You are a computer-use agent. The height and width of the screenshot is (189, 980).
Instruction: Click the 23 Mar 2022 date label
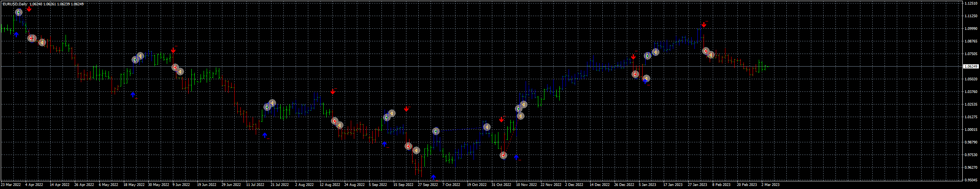(x=11, y=185)
